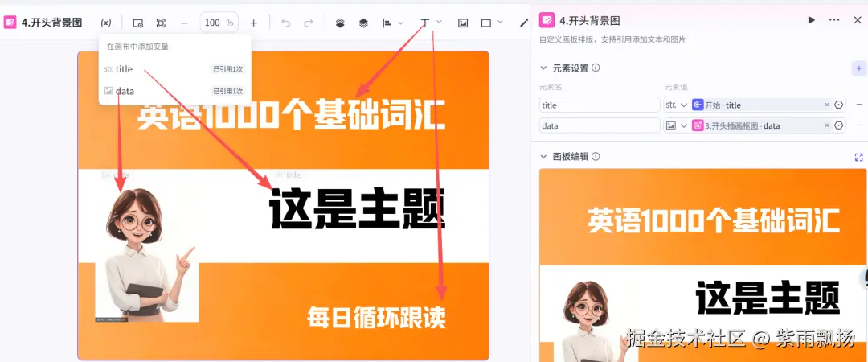Collapse the 元素设置 section
868x362 pixels.
543,68
